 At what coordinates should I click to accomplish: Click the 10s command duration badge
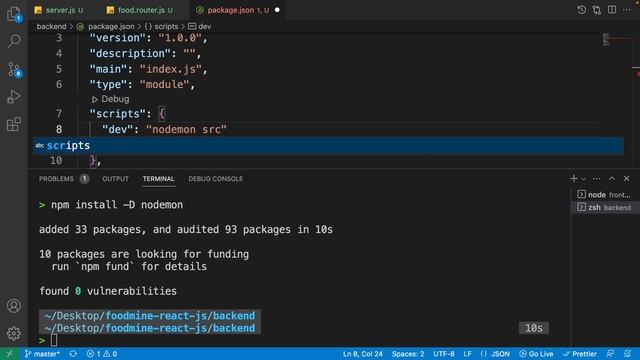[x=533, y=328]
